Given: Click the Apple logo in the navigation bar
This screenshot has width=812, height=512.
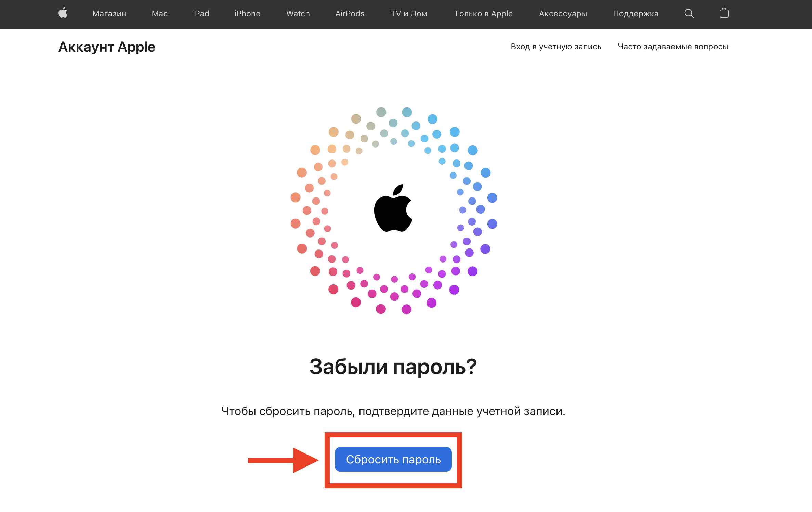Looking at the screenshot, I should [x=63, y=13].
